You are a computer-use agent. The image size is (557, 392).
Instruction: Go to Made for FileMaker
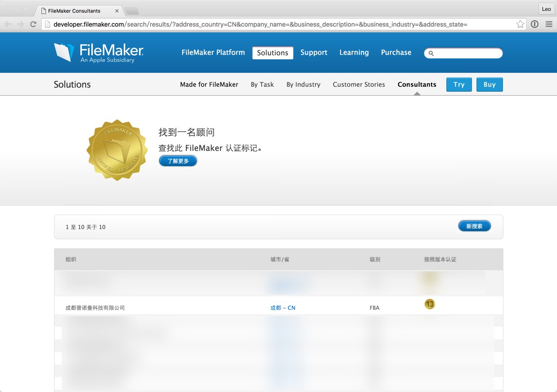point(209,84)
